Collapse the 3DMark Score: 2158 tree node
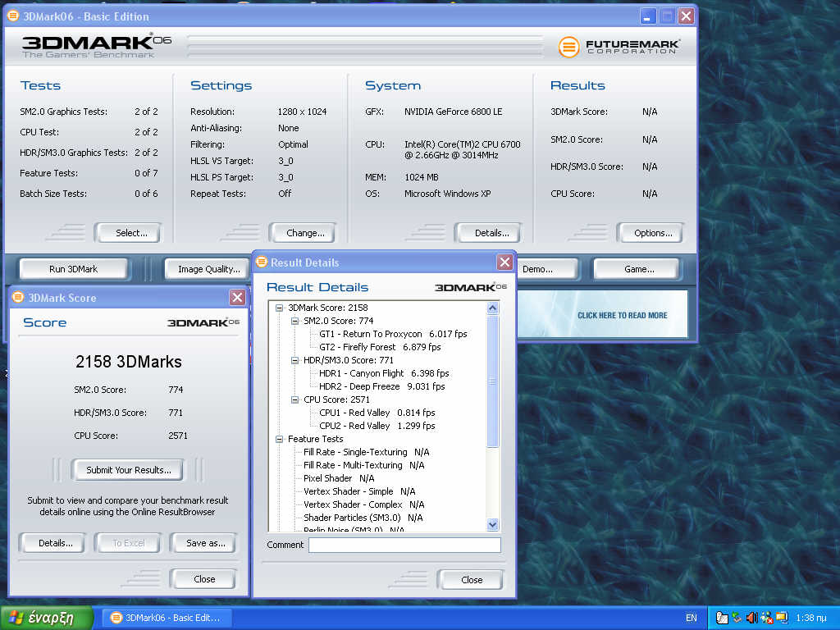Image resolution: width=840 pixels, height=630 pixels. 279,308
